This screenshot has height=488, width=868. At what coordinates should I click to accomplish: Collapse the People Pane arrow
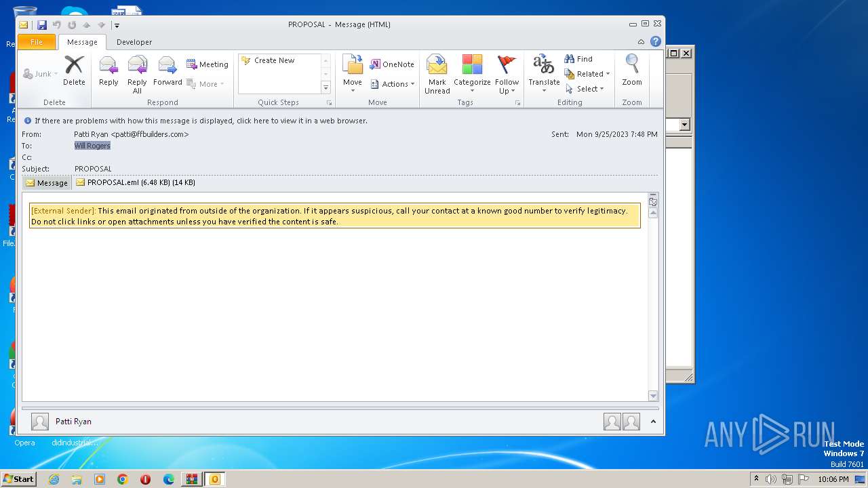[x=653, y=422]
